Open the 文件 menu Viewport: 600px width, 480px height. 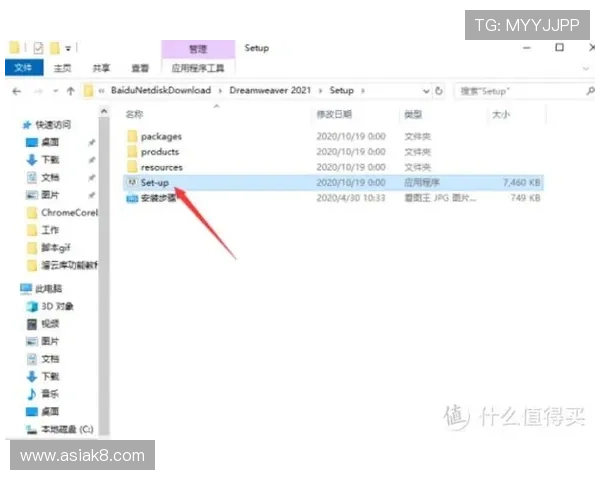tap(22, 68)
